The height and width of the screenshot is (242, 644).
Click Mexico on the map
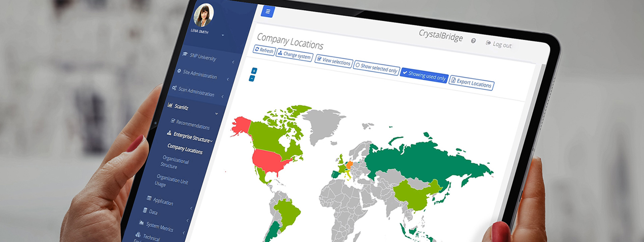point(262,175)
